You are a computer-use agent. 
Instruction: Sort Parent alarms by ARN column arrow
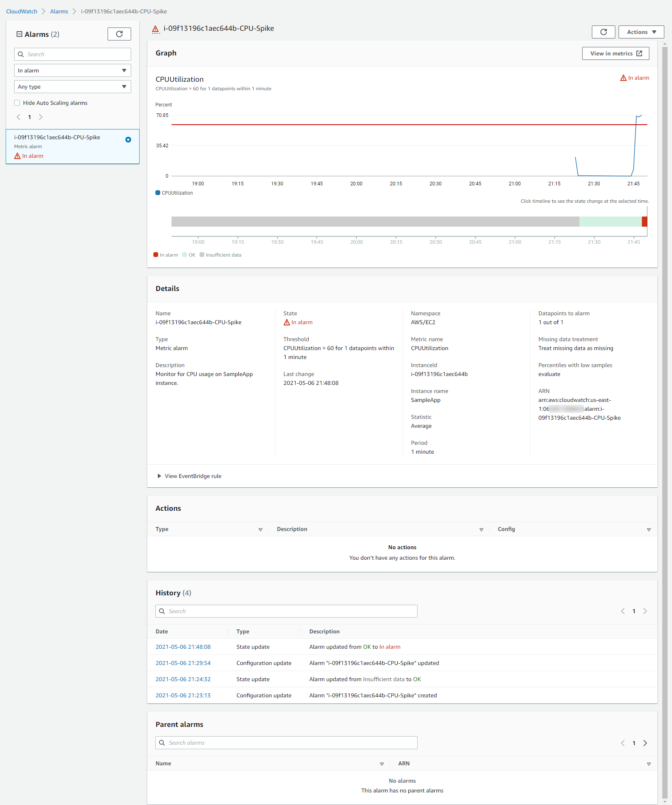tap(649, 764)
